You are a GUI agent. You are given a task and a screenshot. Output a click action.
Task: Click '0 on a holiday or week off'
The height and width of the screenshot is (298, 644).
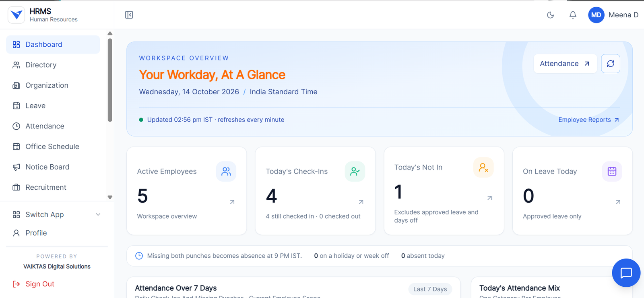pyautogui.click(x=352, y=256)
